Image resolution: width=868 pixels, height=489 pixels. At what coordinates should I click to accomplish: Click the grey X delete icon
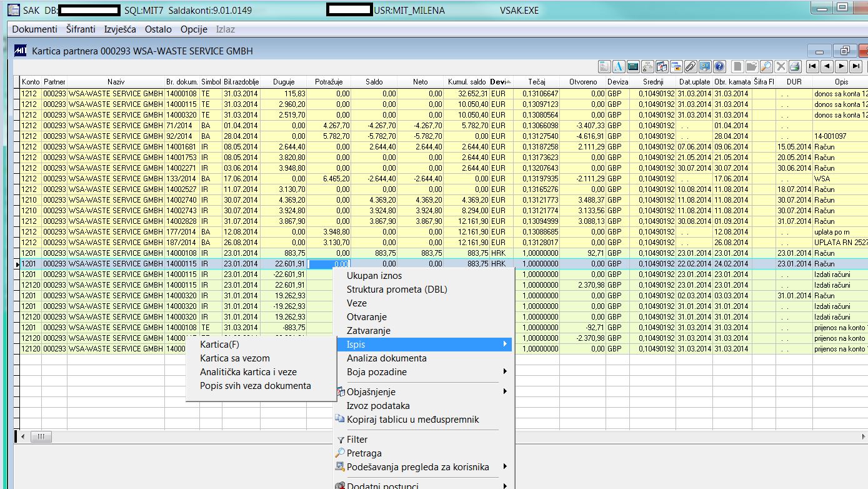click(x=781, y=66)
